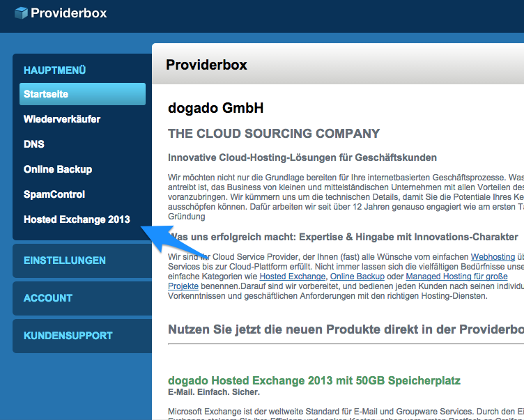Click the Providerbox page title header
Image resolution: width=524 pixels, height=420 pixels.
(206, 65)
